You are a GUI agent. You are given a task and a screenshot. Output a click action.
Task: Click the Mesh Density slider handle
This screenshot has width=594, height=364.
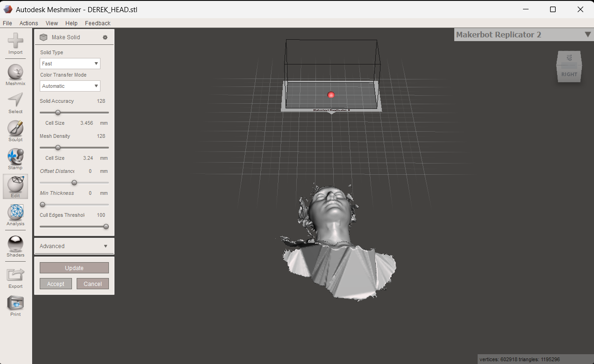click(58, 147)
